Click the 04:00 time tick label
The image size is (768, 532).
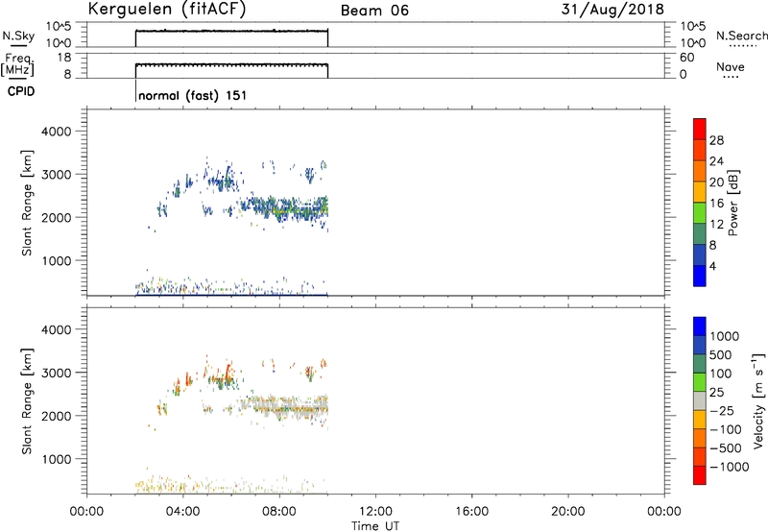(182, 512)
